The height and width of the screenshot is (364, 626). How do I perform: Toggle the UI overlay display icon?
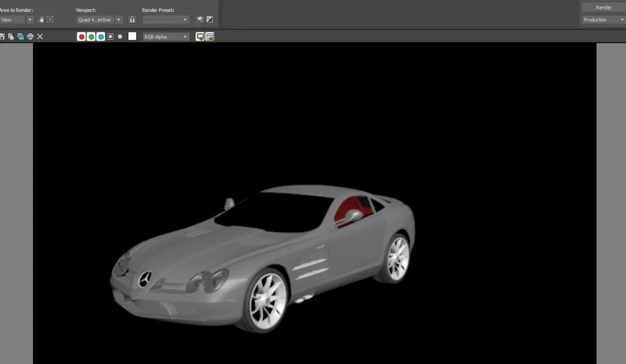point(200,37)
